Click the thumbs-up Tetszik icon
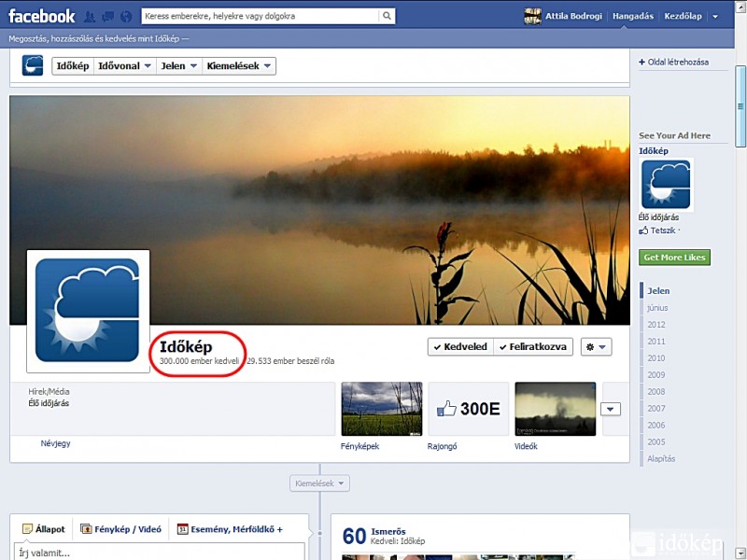 tap(643, 231)
